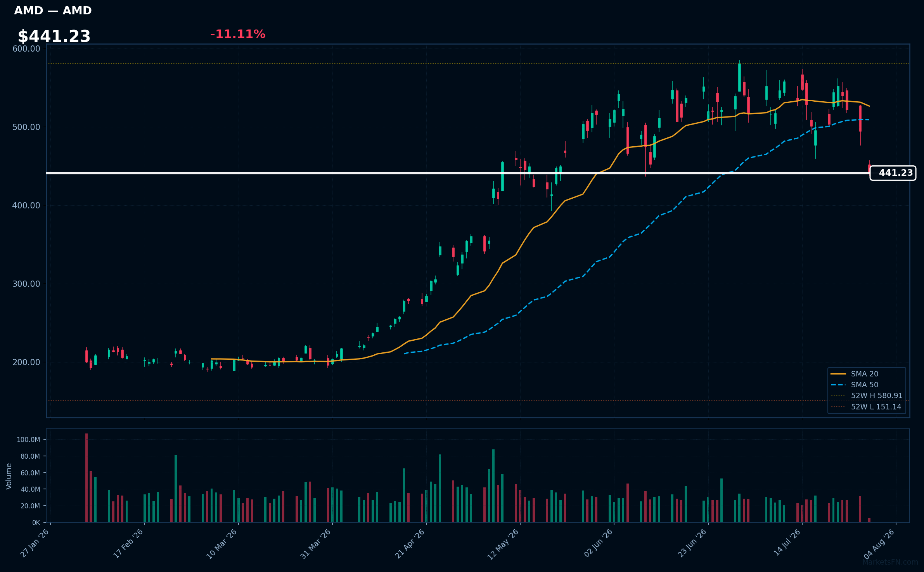Click the 0K volume axis label
The image size is (924, 572).
click(36, 523)
